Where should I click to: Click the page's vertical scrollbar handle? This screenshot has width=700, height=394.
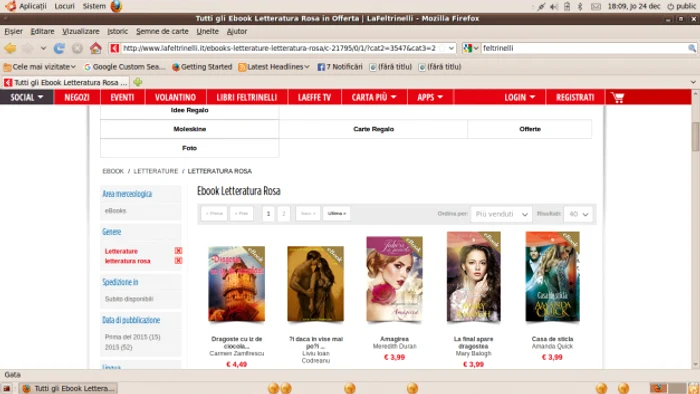pyautogui.click(x=695, y=136)
